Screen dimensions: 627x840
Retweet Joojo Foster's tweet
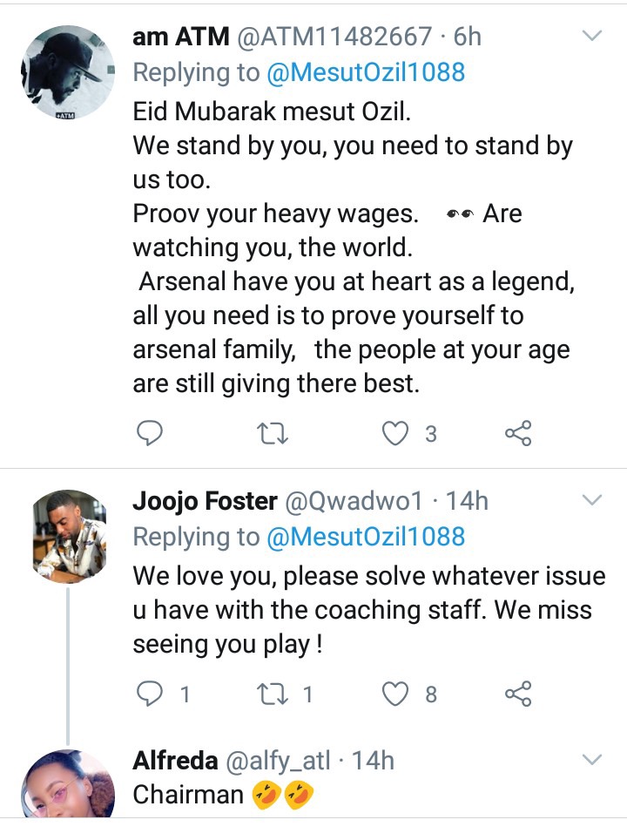click(273, 694)
